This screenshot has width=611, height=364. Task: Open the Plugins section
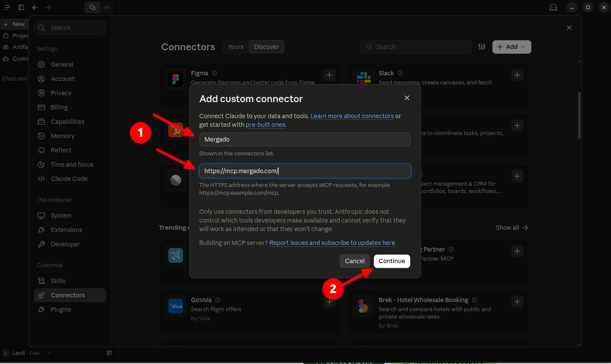70,309
